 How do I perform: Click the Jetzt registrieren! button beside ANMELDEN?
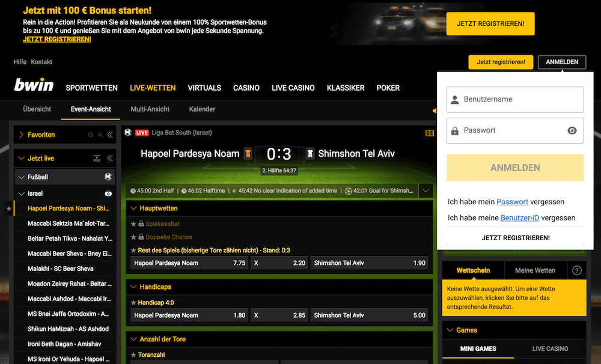pos(501,62)
